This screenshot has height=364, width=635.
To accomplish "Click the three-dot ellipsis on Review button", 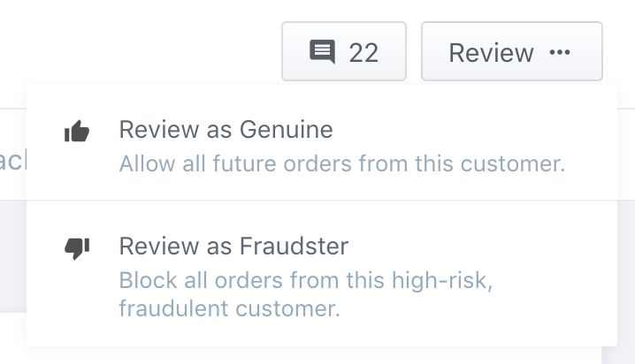I will 560,53.
